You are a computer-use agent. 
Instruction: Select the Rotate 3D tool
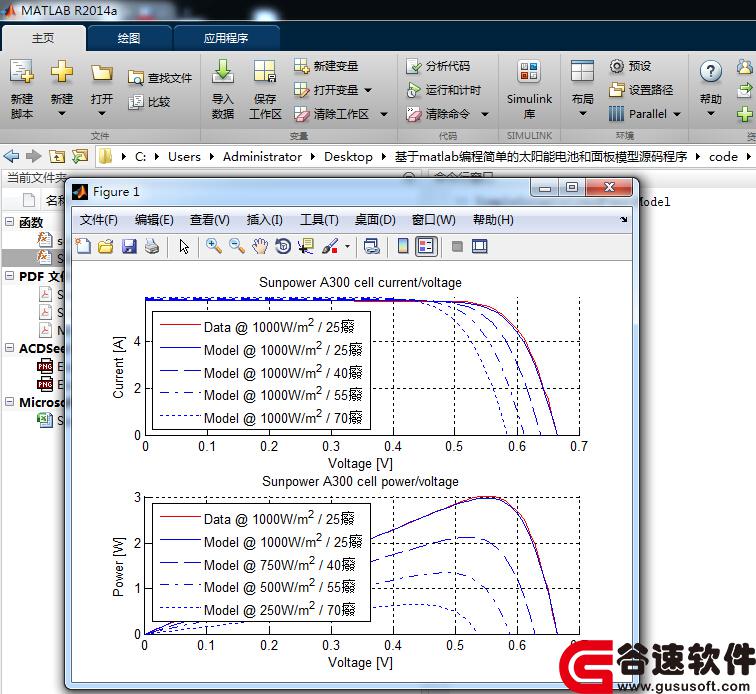pyautogui.click(x=283, y=246)
